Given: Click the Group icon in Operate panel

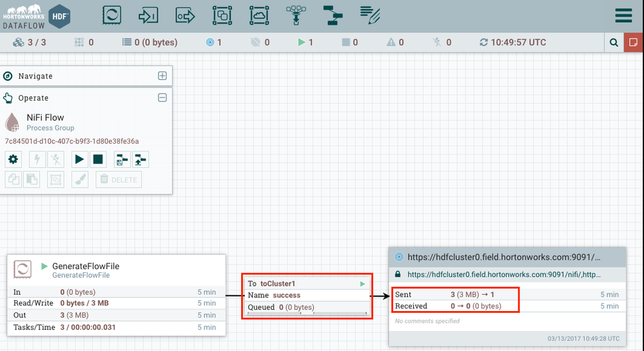Looking at the screenshot, I should tap(56, 179).
